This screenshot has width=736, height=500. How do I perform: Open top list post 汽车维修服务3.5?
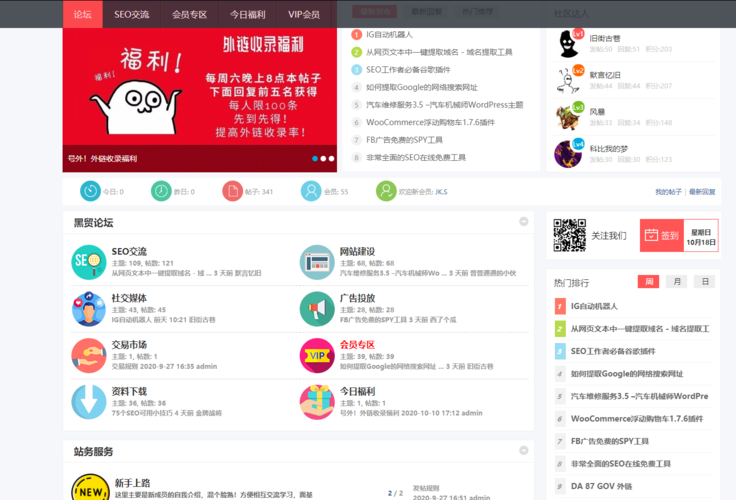pyautogui.click(x=445, y=105)
